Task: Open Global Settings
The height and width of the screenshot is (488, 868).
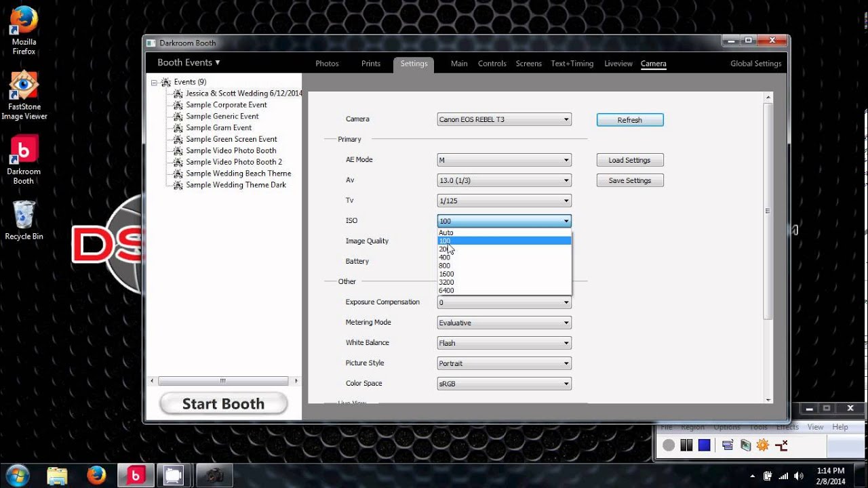Action: [x=756, y=64]
